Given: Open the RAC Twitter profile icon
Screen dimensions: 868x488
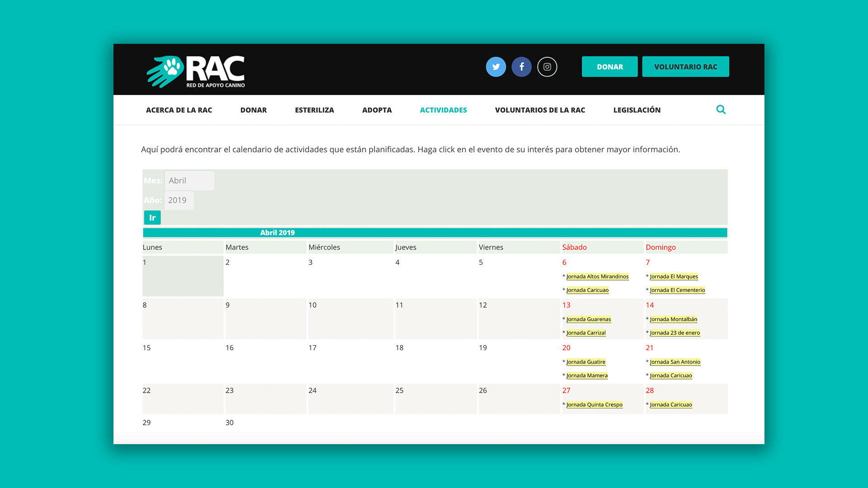Looking at the screenshot, I should click(x=496, y=67).
